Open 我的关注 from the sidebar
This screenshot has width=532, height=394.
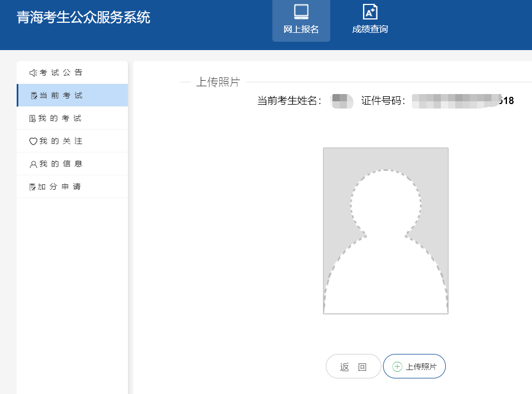click(x=61, y=141)
